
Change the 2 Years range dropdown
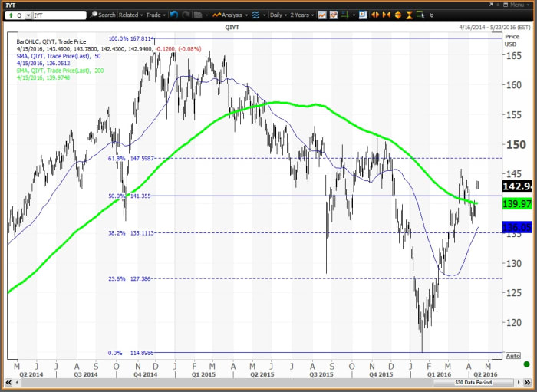point(301,15)
